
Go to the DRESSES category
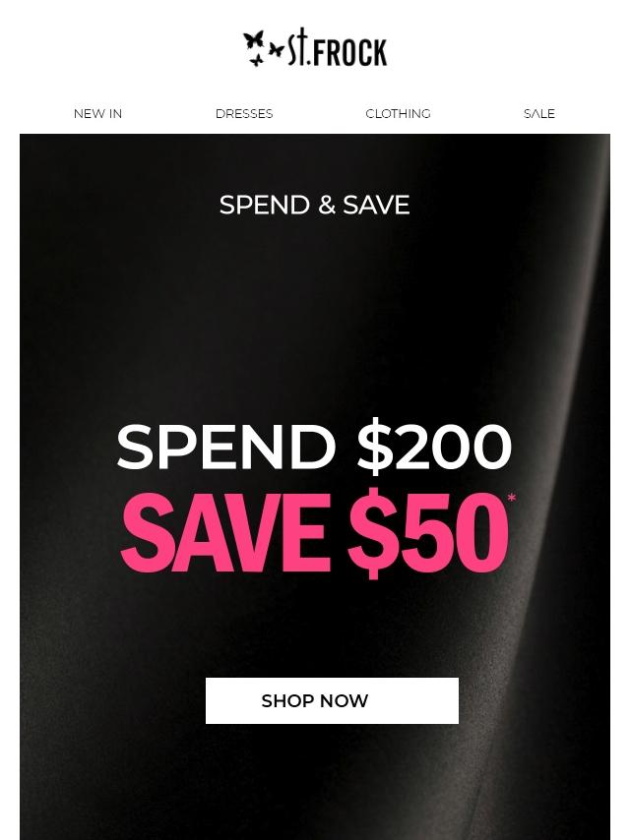point(244,113)
